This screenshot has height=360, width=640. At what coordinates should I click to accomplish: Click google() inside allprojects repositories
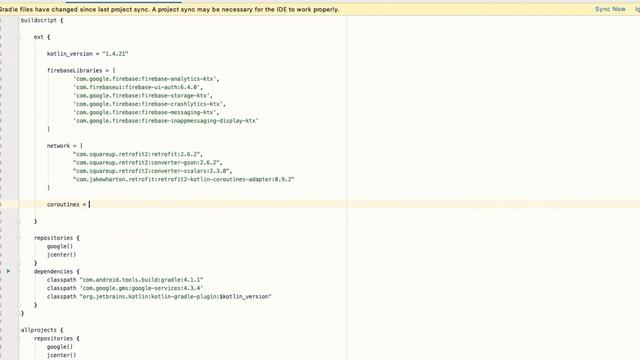60,347
